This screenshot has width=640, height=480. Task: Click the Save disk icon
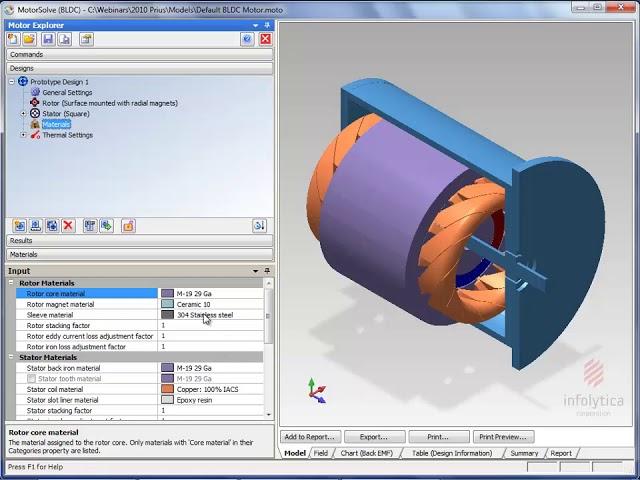[47, 39]
